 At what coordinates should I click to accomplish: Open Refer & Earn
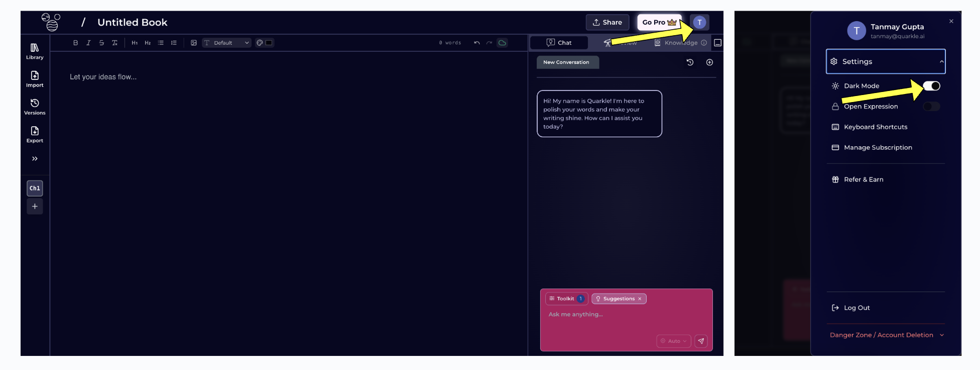pos(857,179)
